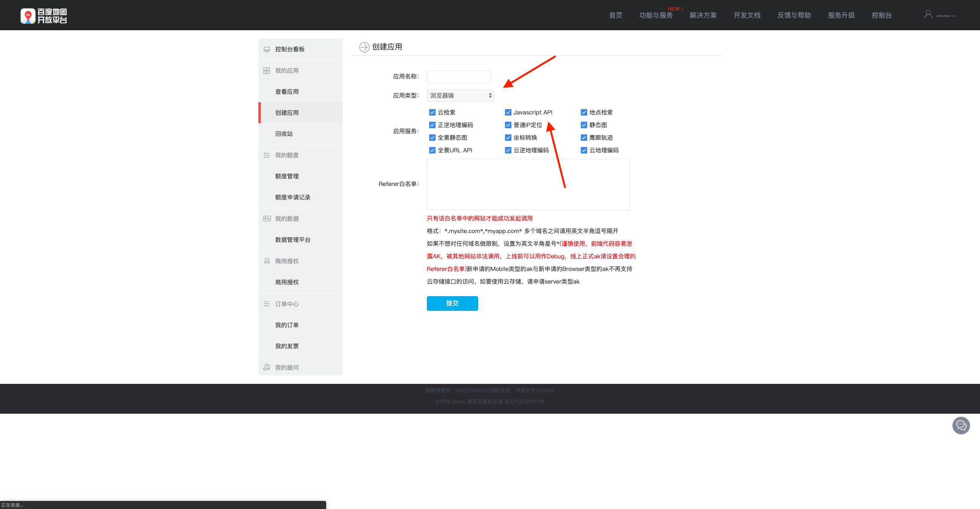The width and height of the screenshot is (980, 509).
Task: Open the 应用类型 dropdown showing 浏览器端
Action: coord(460,96)
